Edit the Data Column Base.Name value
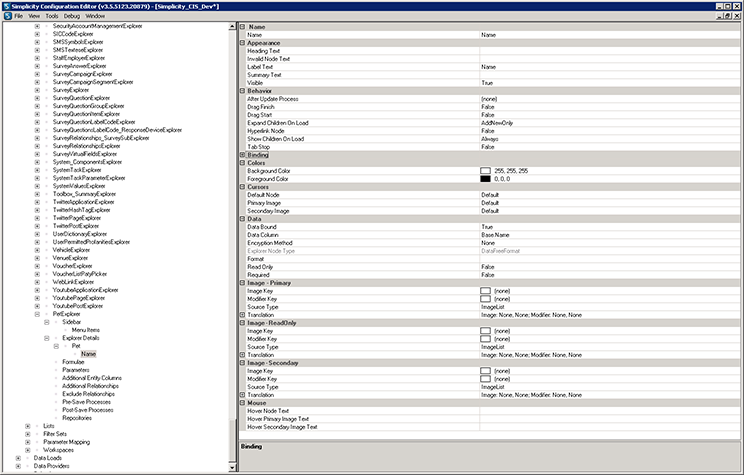Viewport: 744px width, 475px height. 610,235
